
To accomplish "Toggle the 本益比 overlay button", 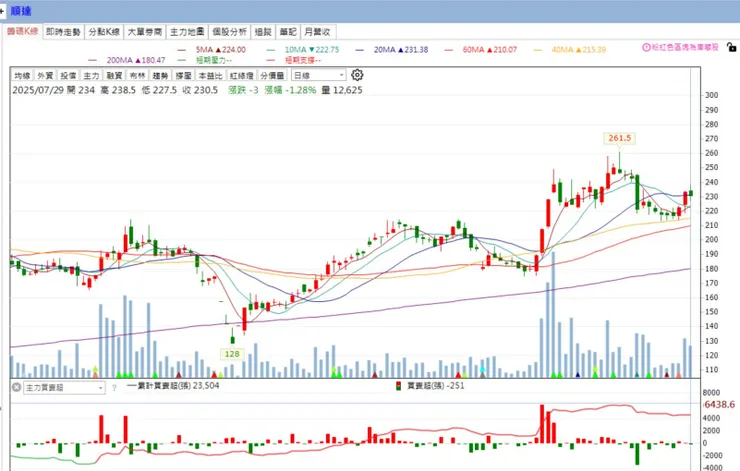I will [210, 76].
